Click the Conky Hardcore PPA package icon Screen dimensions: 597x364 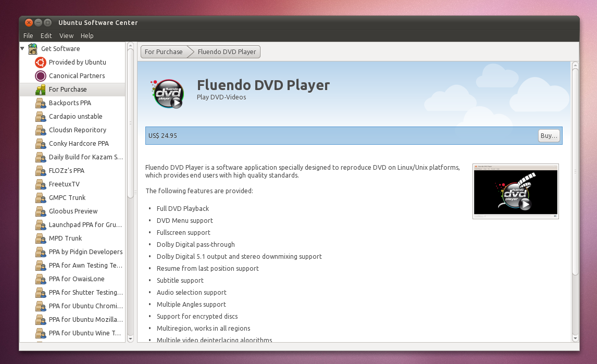coord(40,144)
